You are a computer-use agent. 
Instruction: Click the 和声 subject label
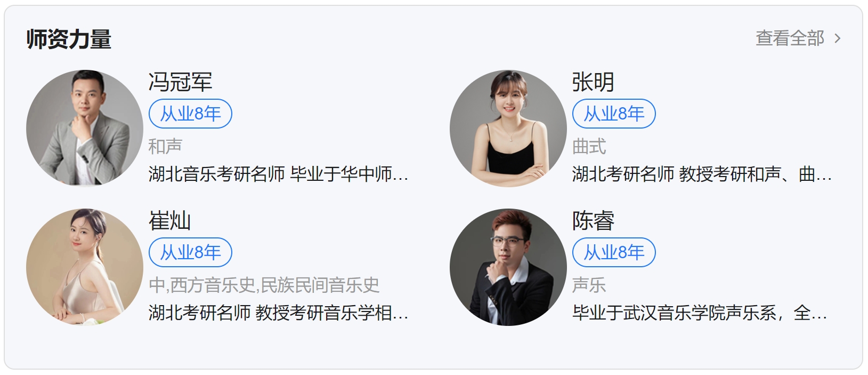pos(165,146)
